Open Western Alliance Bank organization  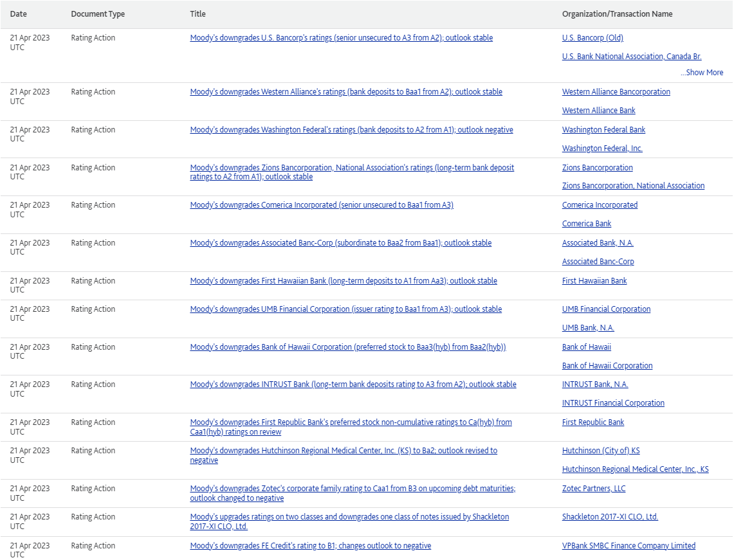[598, 111]
